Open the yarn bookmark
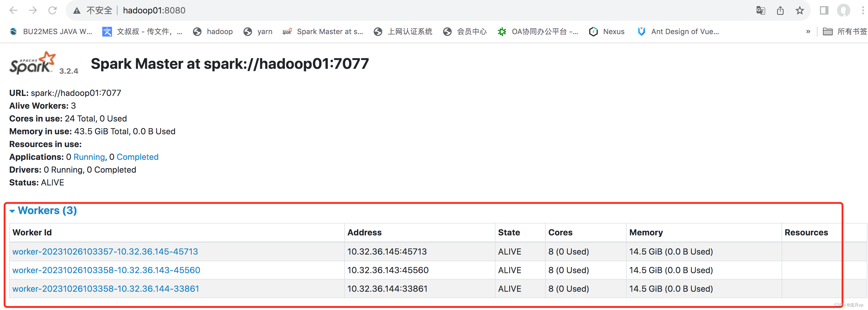This screenshot has height=310, width=868. pos(258,32)
